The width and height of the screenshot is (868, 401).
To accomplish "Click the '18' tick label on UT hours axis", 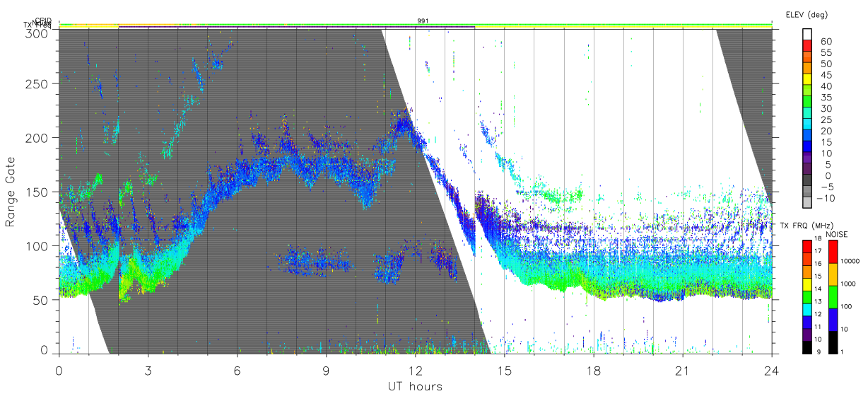I will pos(594,371).
